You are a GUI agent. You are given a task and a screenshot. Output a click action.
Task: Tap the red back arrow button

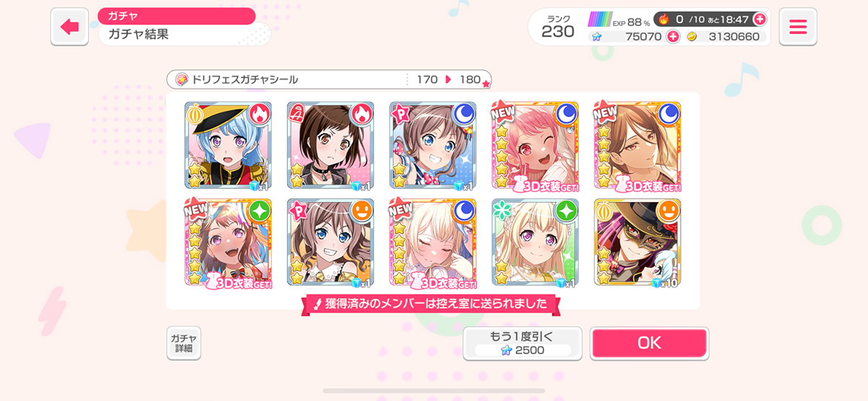pyautogui.click(x=69, y=27)
